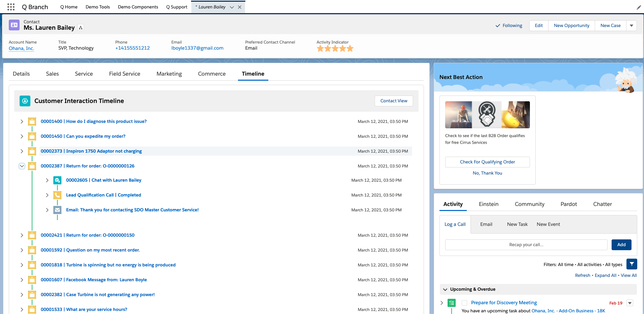Click the phone icon for Lead Qualification Call
This screenshot has width=644, height=314.
pos(57,195)
